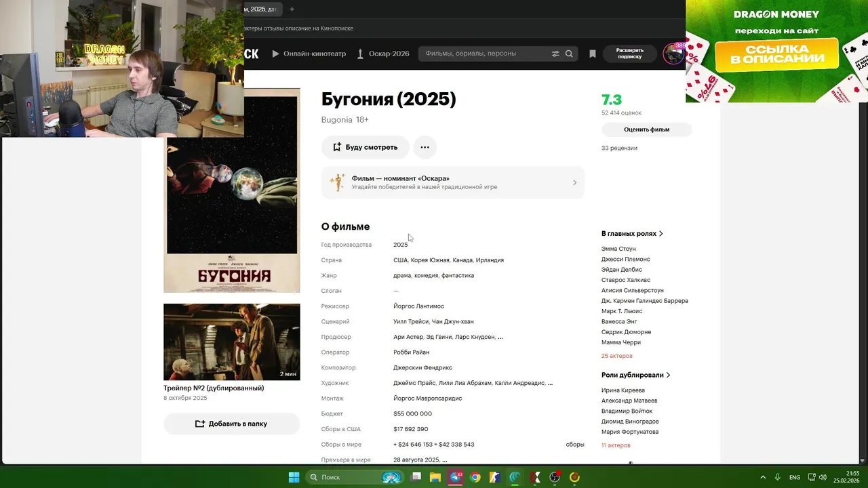Open 52 414 оценок link
The image size is (868, 488).
point(621,113)
